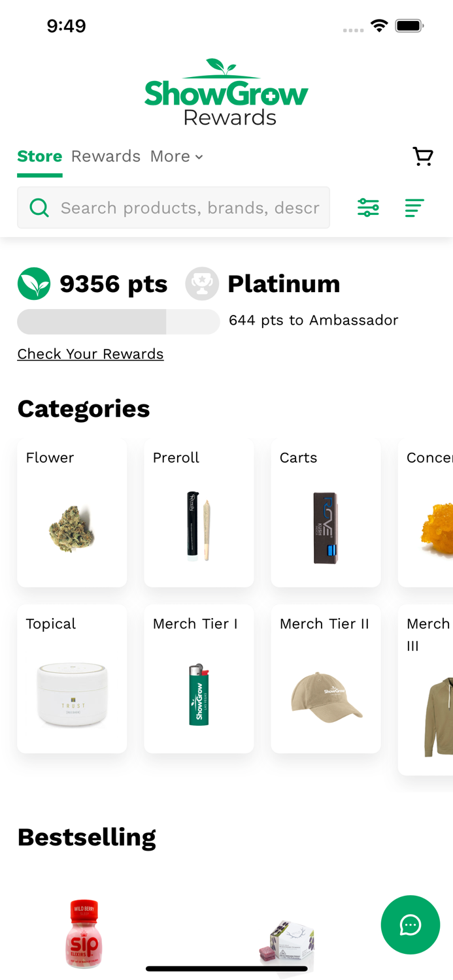The height and width of the screenshot is (980, 453).
Task: Open the chat support bubble
Action: click(x=411, y=925)
